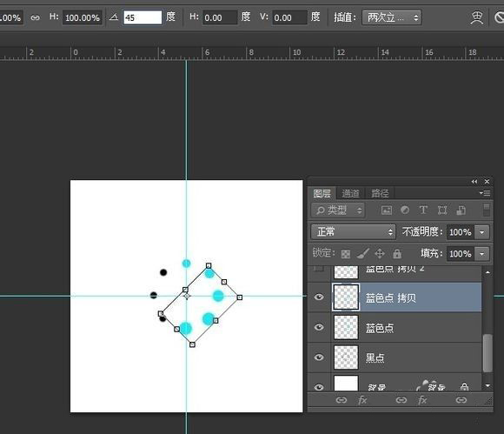
Task: Open the 正常 blend mode dropdown
Action: (354, 231)
